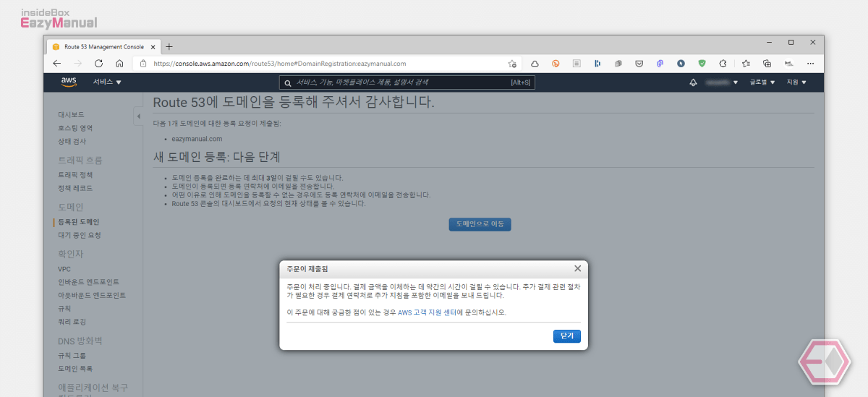The width and height of the screenshot is (868, 397).
Task: Click the blue cursor circle extension icon
Action: point(681,64)
